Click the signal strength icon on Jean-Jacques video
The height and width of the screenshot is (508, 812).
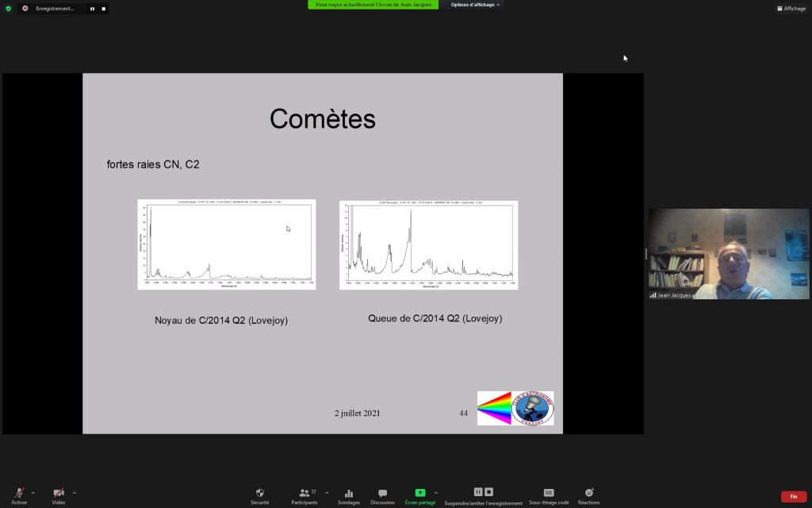pos(653,295)
